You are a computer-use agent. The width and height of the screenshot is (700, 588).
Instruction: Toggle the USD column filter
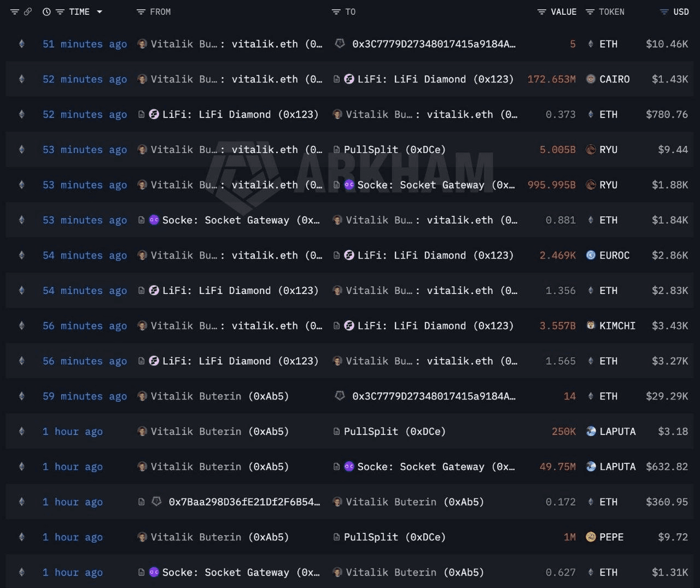coord(663,11)
